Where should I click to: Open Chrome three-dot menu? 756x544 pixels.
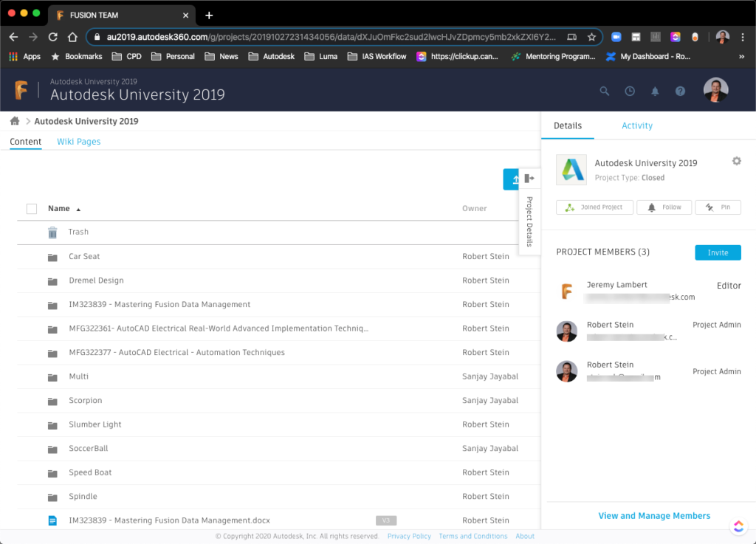(x=743, y=37)
